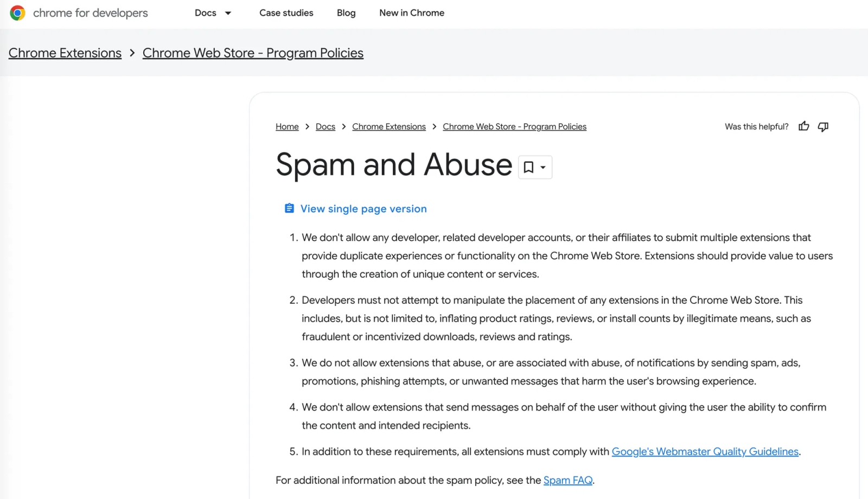Go to Home breadcrumb link
This screenshot has height=499, width=868.
point(287,126)
